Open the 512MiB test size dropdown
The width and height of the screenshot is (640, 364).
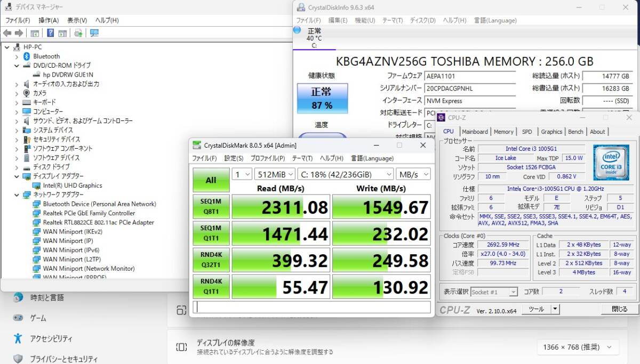274,174
